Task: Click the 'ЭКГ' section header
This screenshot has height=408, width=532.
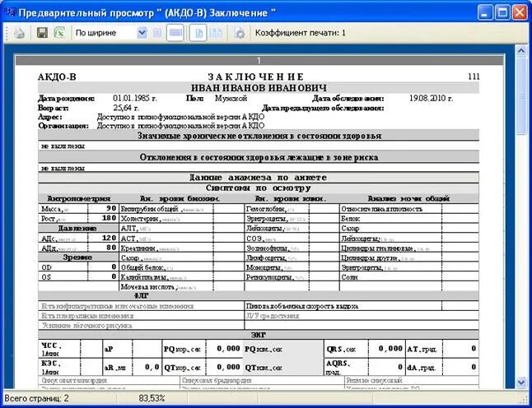Action: [259, 335]
